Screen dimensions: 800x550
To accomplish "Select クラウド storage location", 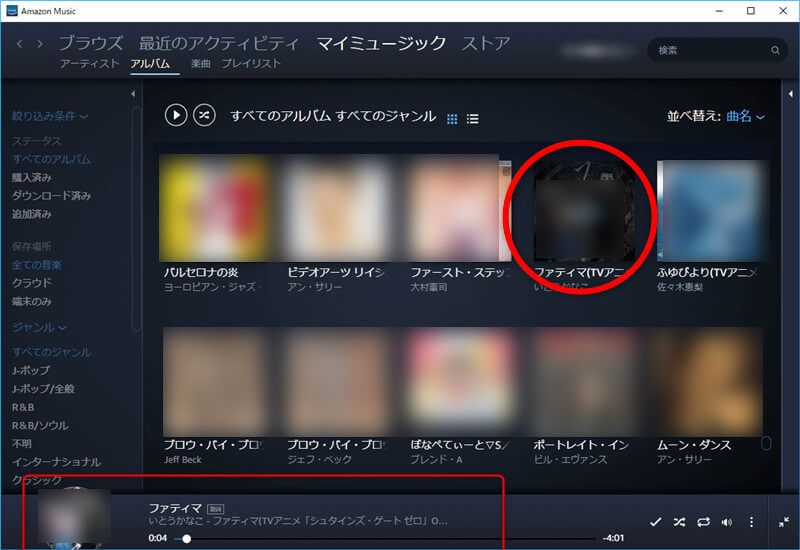I will [x=32, y=283].
